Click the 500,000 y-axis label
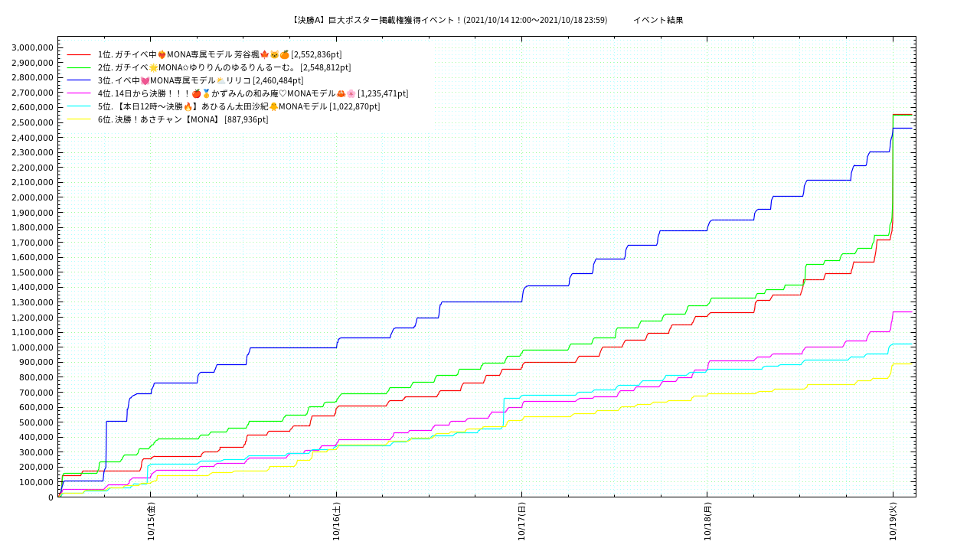 [38, 422]
